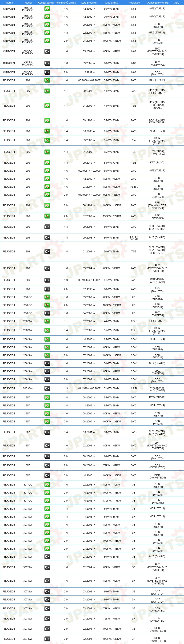Click production date 02.2005 ->
184x644 pixels.
pyautogui.click(x=89, y=485)
